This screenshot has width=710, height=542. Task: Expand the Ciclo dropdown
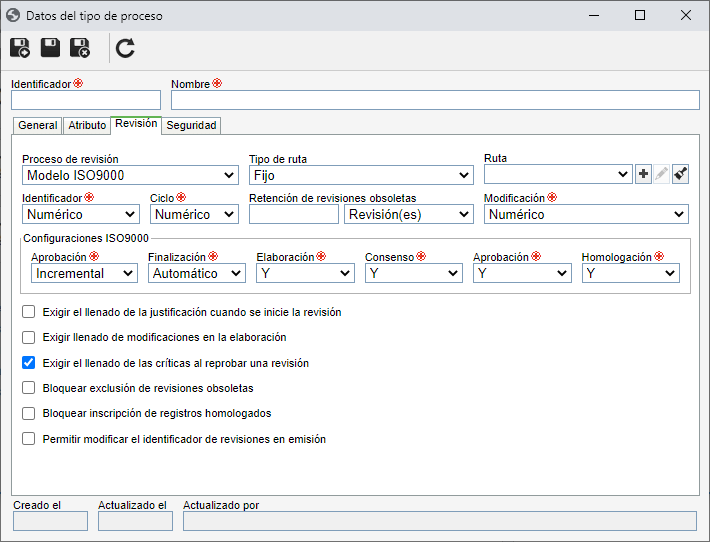click(x=194, y=214)
